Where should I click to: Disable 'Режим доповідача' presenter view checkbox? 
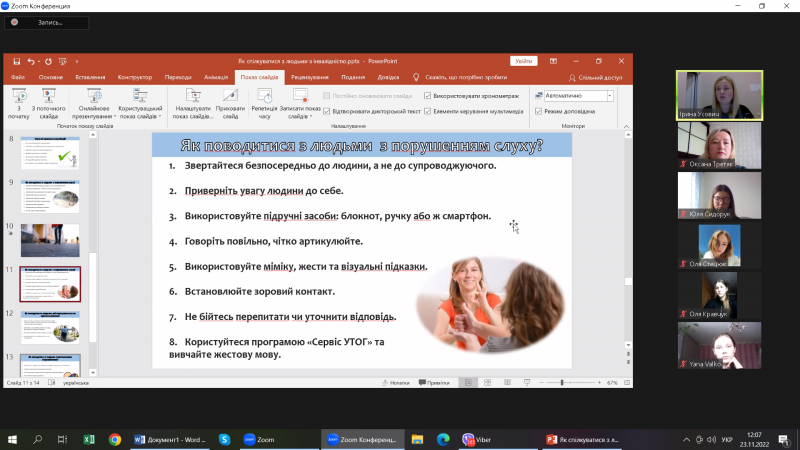click(x=540, y=111)
